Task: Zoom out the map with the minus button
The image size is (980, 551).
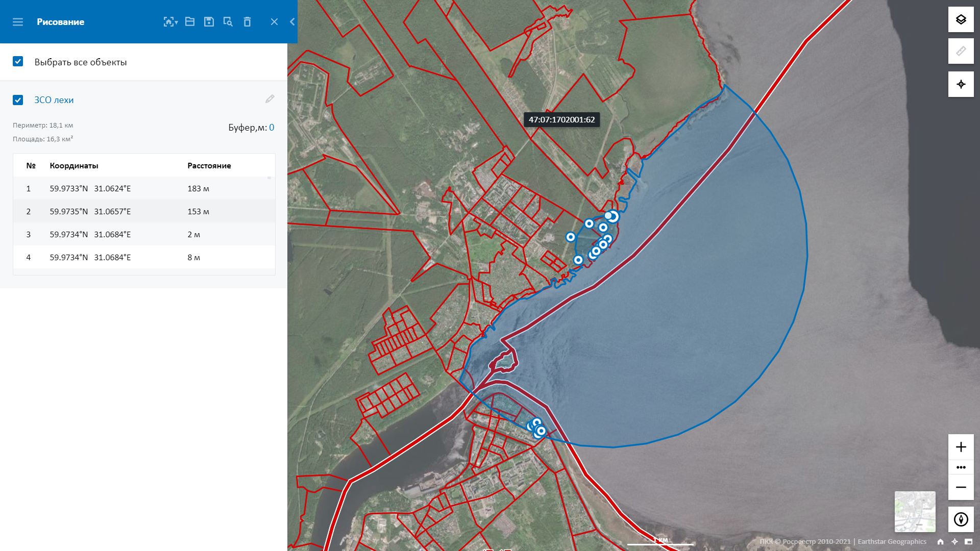Action: tap(961, 488)
